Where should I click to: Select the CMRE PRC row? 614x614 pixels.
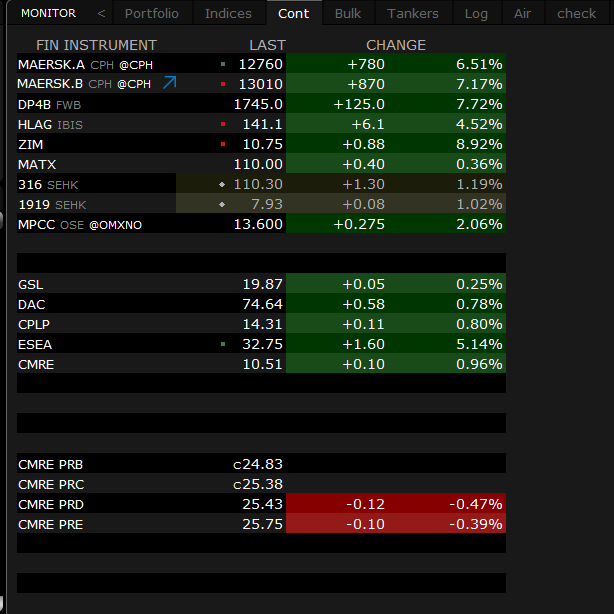261,484
